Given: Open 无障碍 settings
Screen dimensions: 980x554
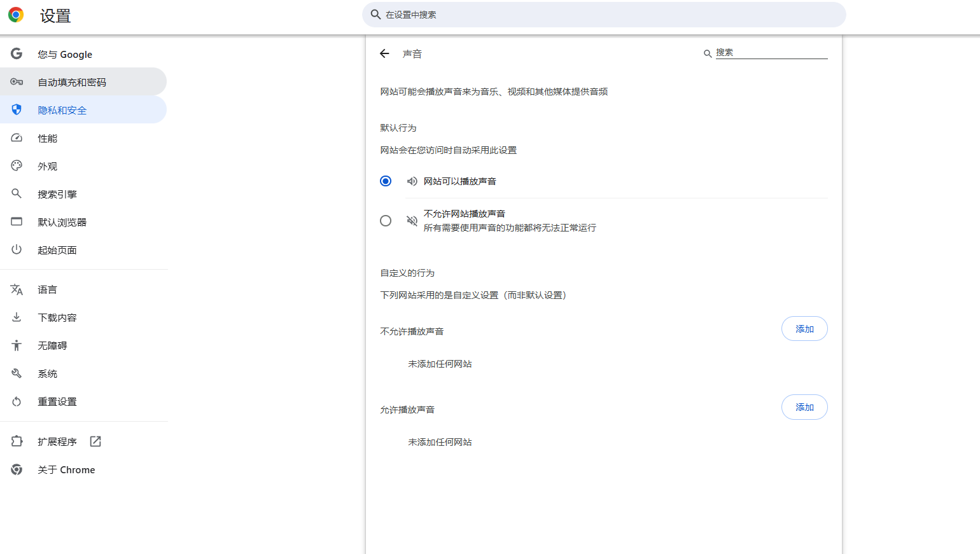Looking at the screenshot, I should pos(83,345).
